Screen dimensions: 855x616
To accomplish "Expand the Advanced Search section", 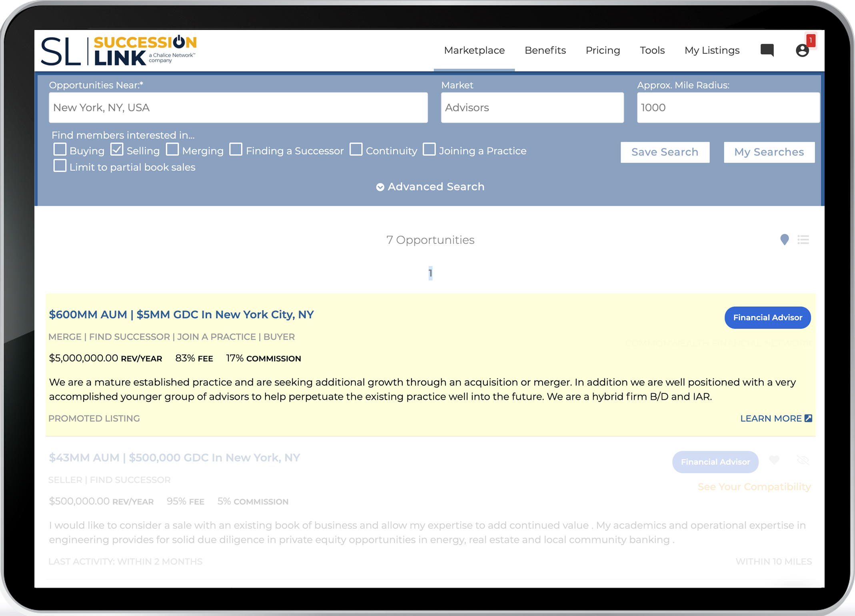I will tap(430, 187).
